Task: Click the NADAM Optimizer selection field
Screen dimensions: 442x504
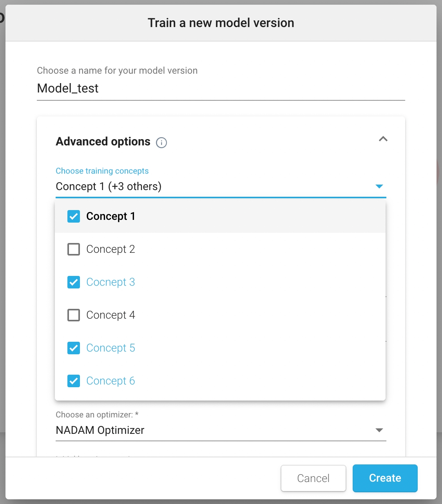Action: coord(212,430)
